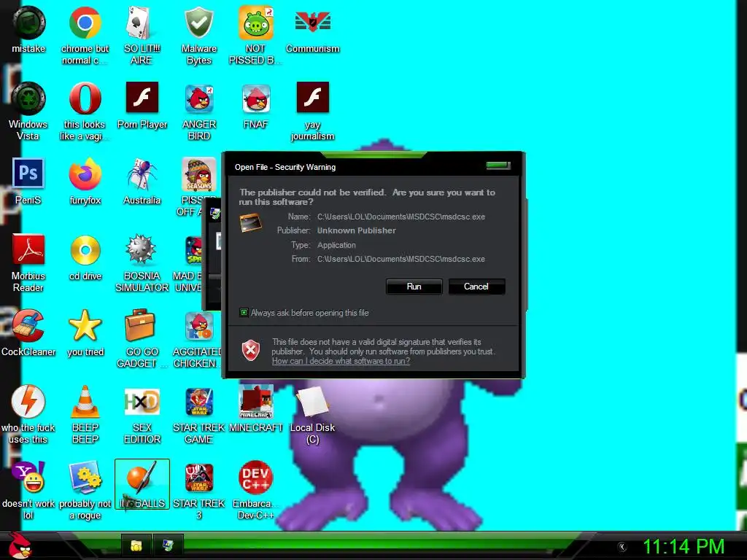
Task: Open the 'STAR TREK GAME' icon
Action: point(199,402)
